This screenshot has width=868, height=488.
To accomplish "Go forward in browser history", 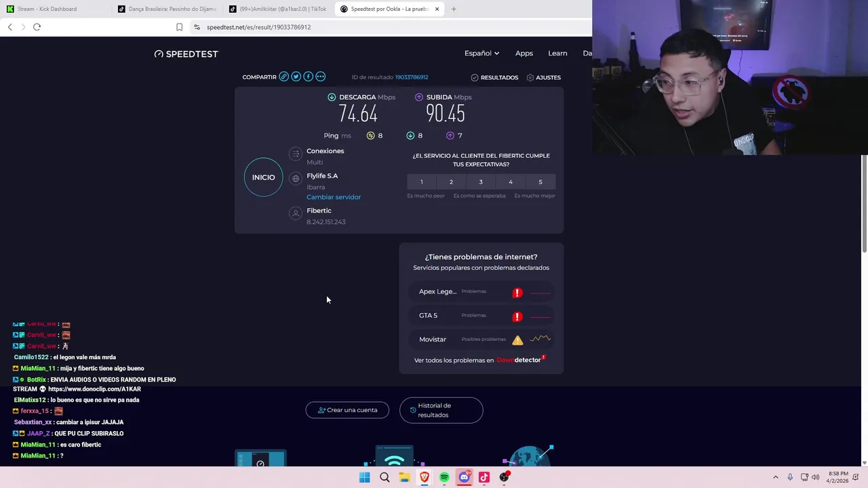I will tap(23, 27).
